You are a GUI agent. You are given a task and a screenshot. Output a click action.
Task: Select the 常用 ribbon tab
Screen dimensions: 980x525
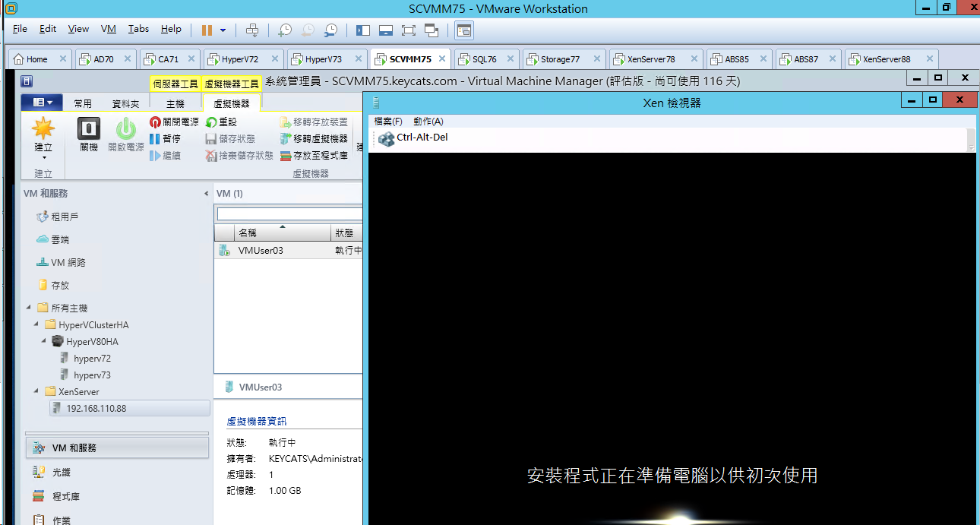[x=83, y=104]
